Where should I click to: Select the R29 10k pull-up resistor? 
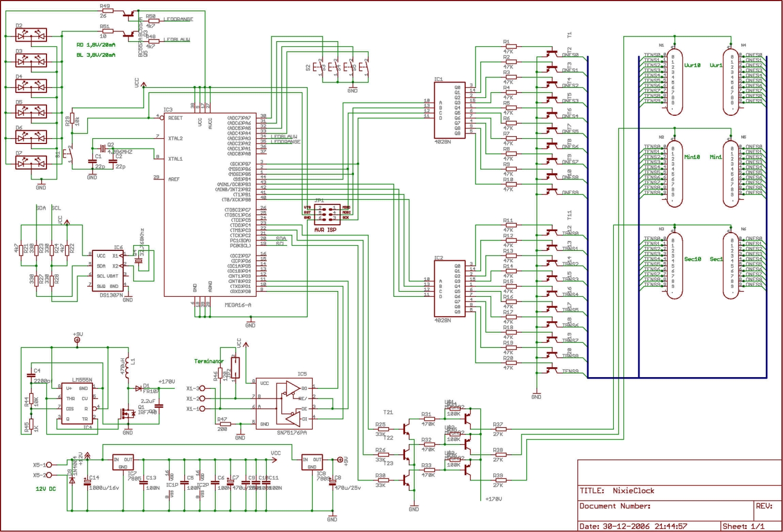pos(72,120)
